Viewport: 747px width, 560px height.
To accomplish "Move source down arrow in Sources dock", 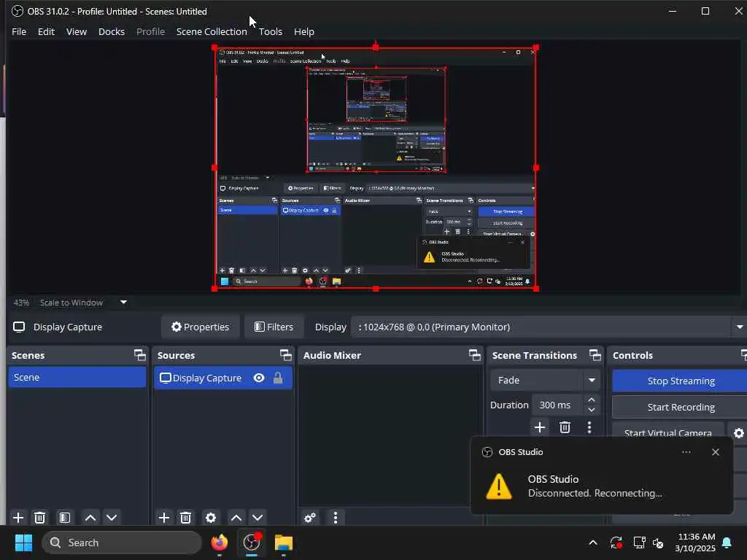I will click(x=258, y=518).
